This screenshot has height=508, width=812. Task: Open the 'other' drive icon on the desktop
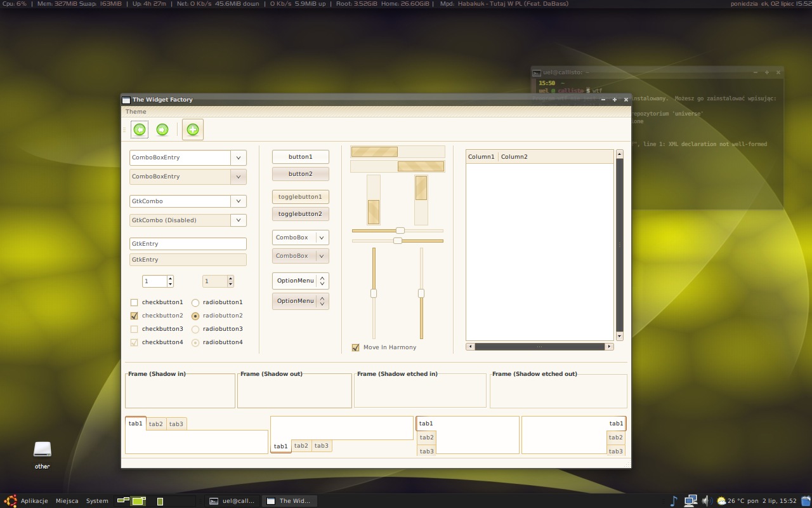pos(43,450)
